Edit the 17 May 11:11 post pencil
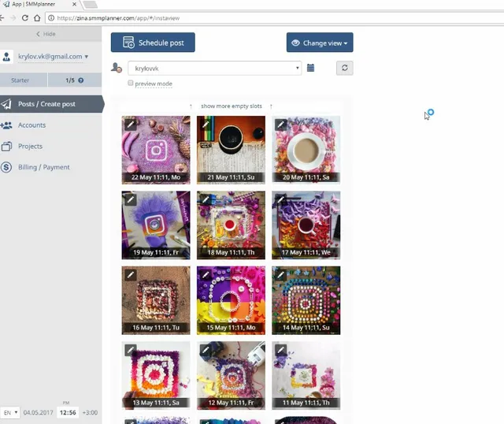The image size is (504, 424). (x=280, y=199)
